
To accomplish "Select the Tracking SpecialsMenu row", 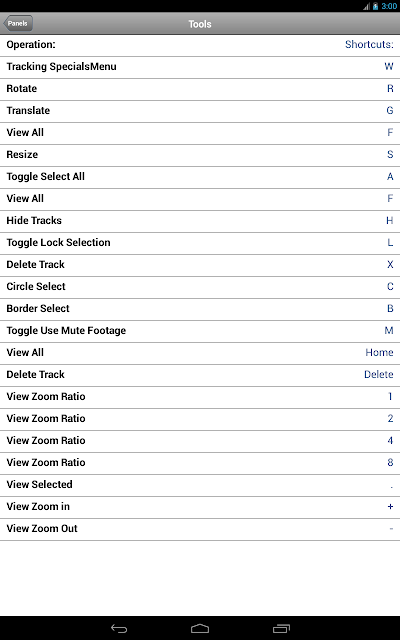I will (x=200, y=67).
